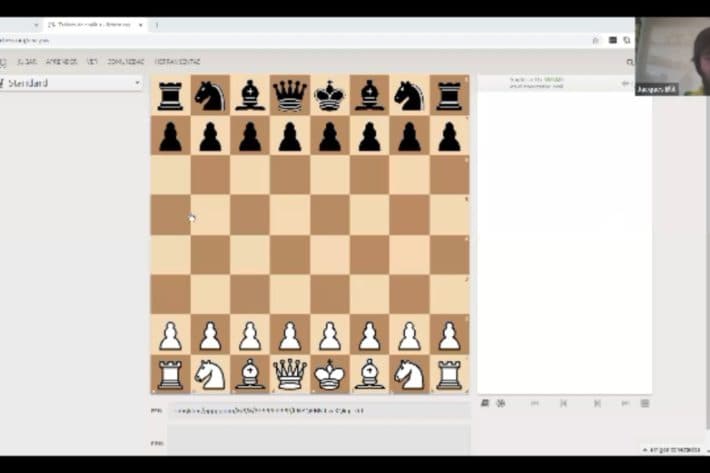Click the FEN input field
This screenshot has width=710, height=473.
coord(318,410)
